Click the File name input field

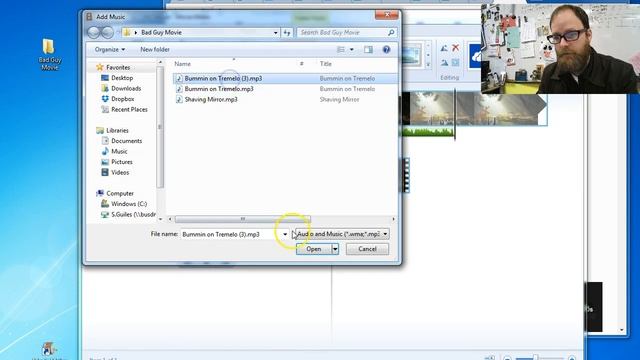pyautogui.click(x=231, y=234)
